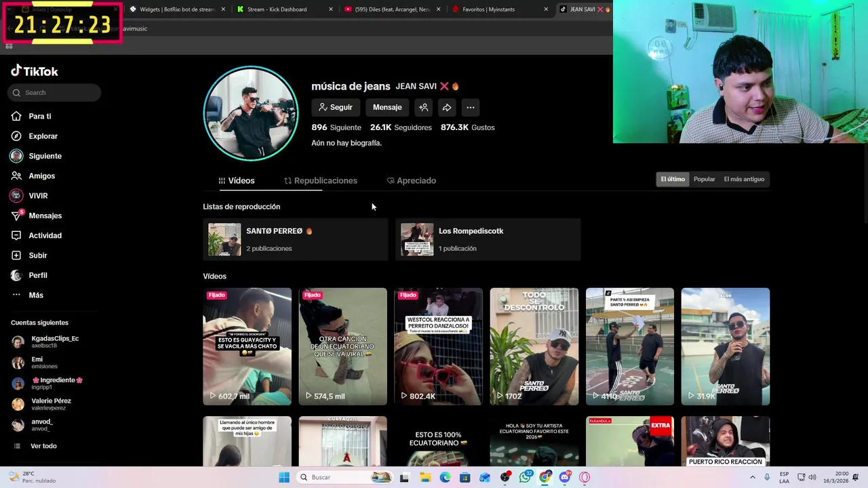The image size is (868, 488).
Task: Open Microsoft Edge from taskbar
Action: [x=445, y=477]
